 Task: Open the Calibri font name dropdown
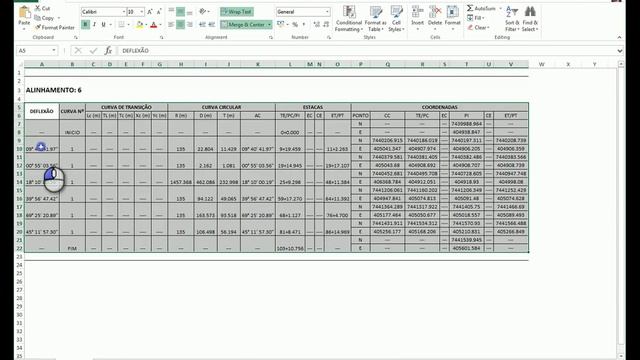(x=124, y=12)
